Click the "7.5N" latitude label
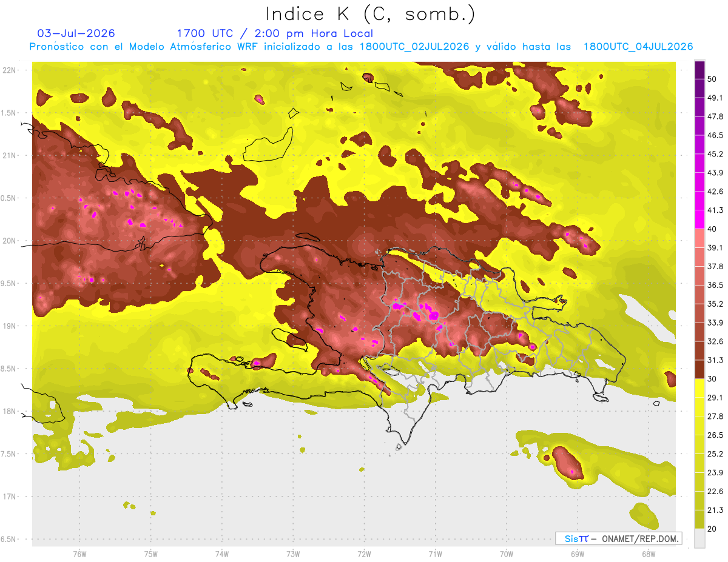The width and height of the screenshot is (728, 562). click(x=9, y=454)
